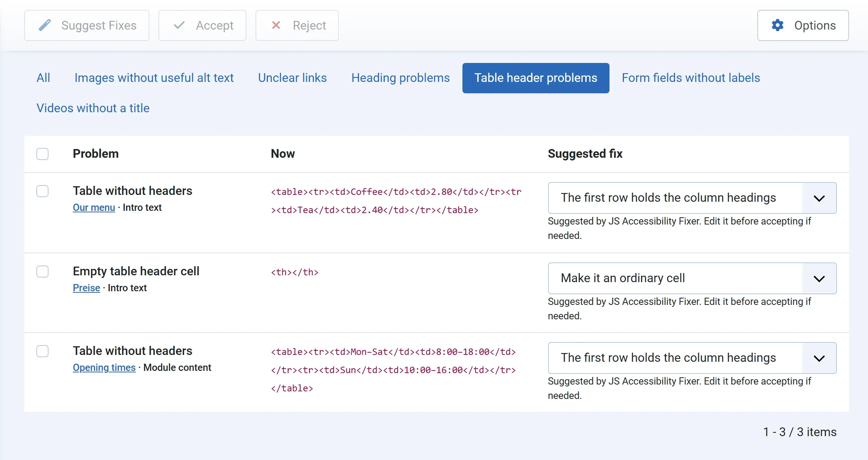Open the Opening times link
Screen dimensions: 868x460
(x=104, y=367)
